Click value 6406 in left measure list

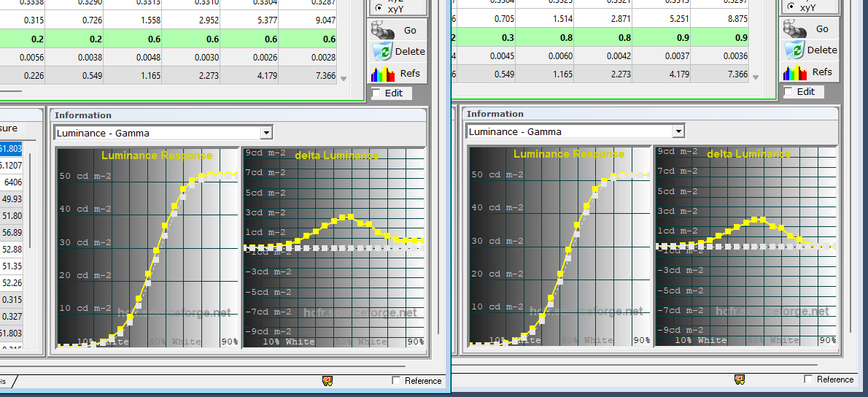point(12,182)
